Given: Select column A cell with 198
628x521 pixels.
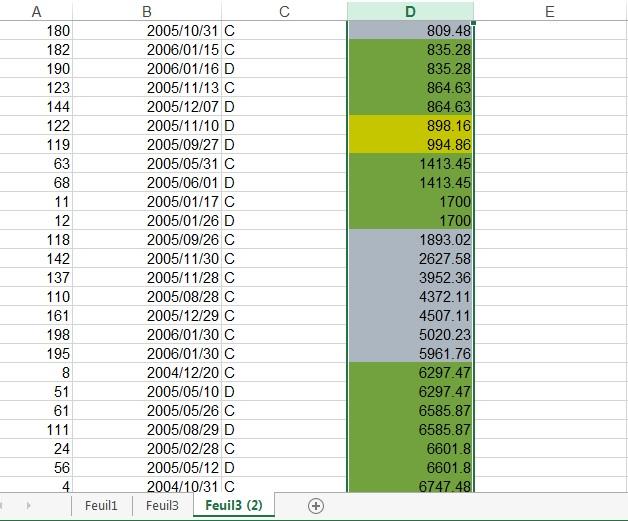Looking at the screenshot, I should tap(36, 334).
